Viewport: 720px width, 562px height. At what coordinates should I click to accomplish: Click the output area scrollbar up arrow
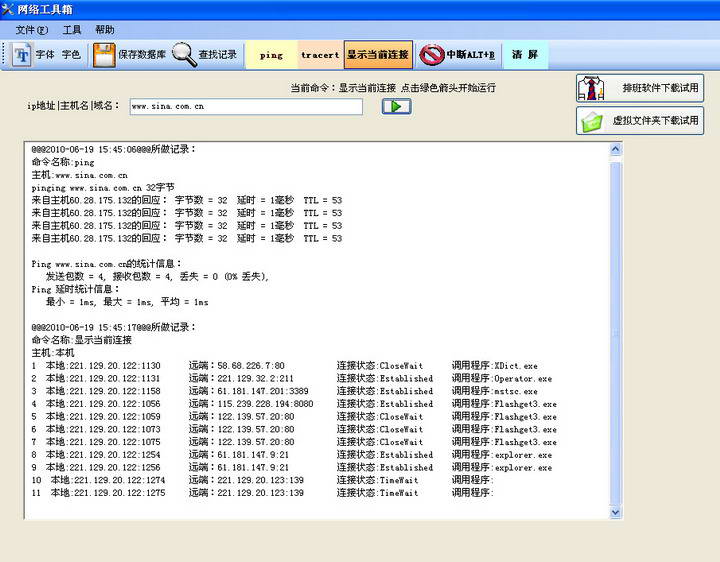click(616, 150)
